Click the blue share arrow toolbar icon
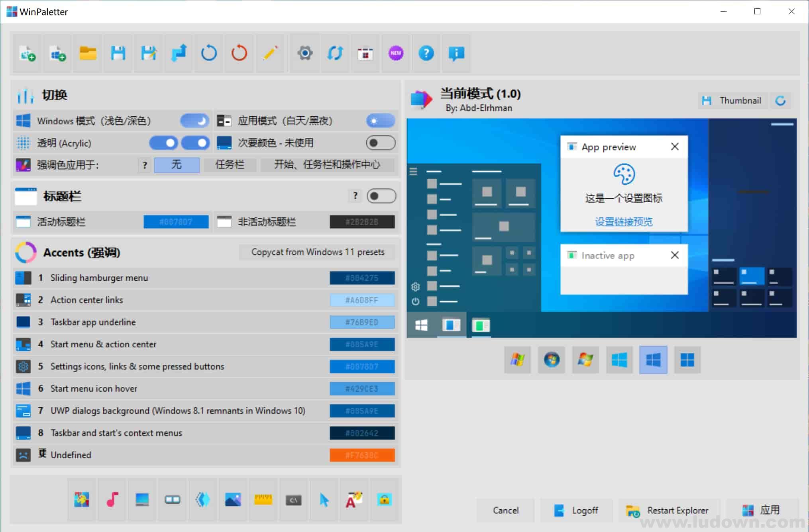This screenshot has width=809, height=532. 179,53
